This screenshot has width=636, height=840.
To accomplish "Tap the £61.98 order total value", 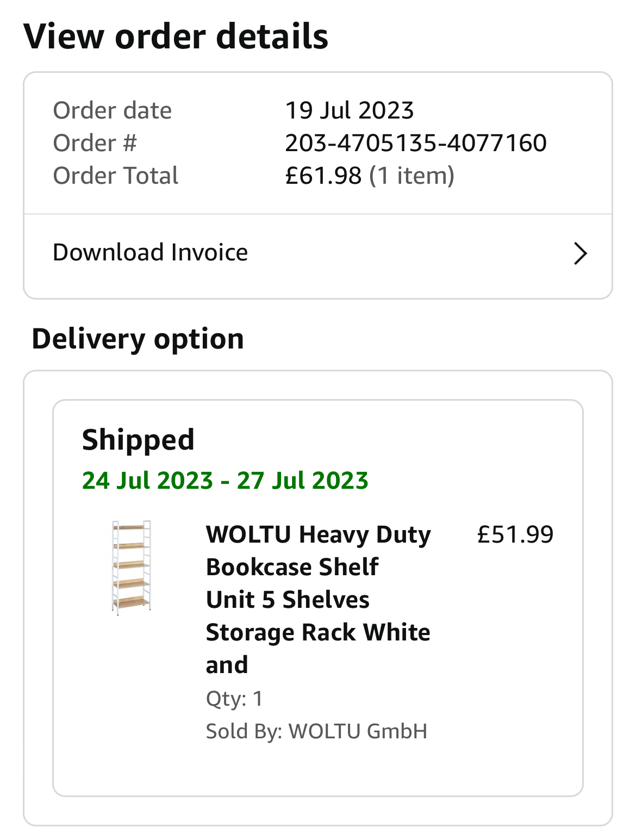I will point(323,176).
